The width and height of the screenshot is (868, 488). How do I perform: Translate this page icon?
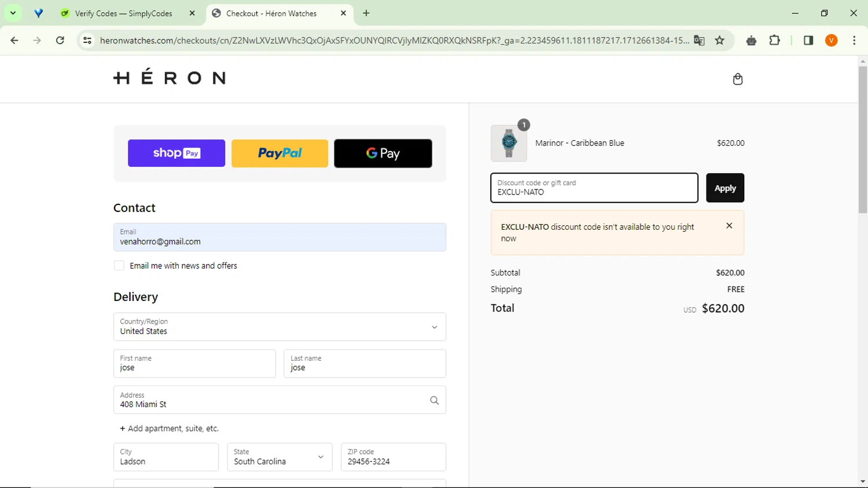pos(700,41)
